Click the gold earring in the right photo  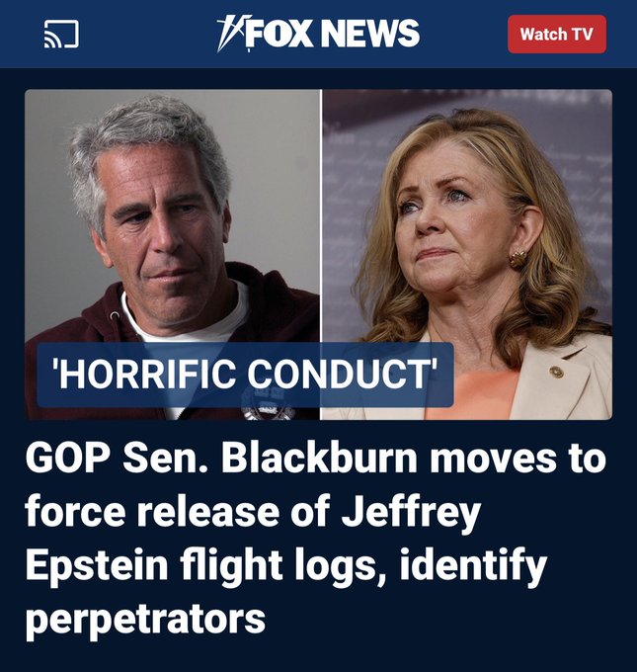point(518,259)
